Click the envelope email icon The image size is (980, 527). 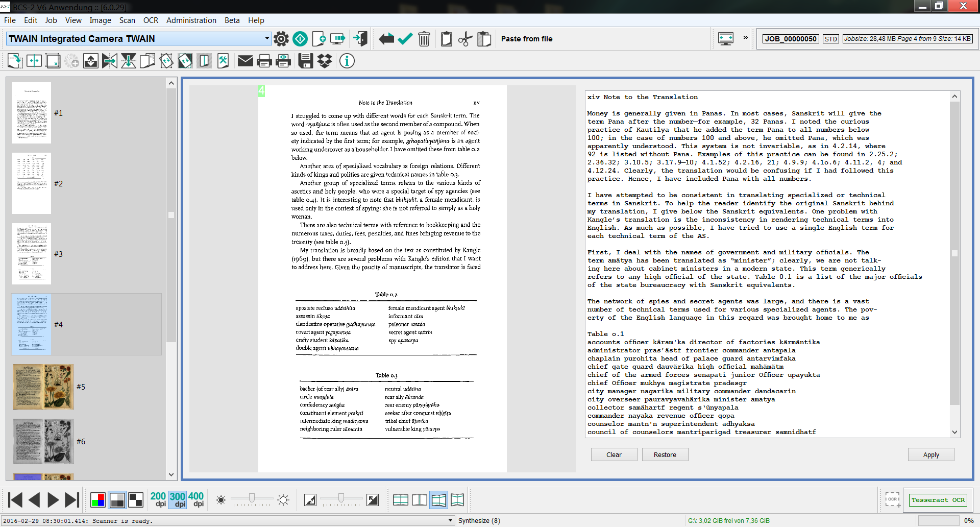point(245,61)
